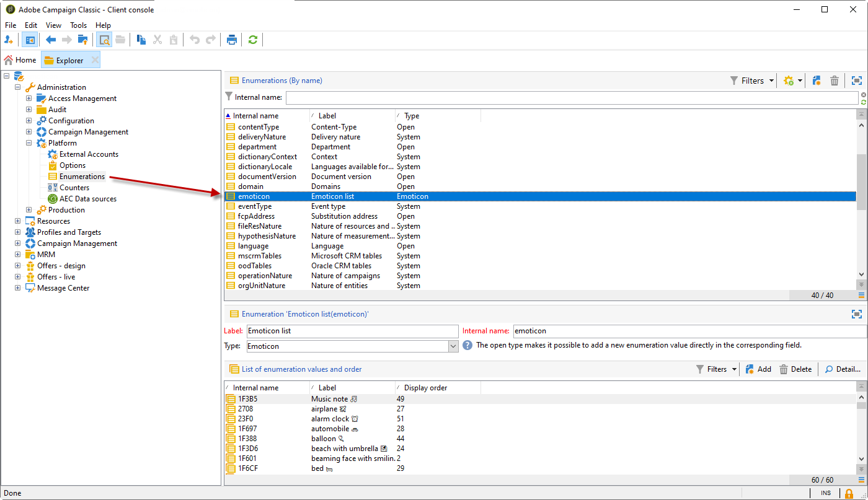The height and width of the screenshot is (500, 868).
Task: Click the copy documents icon in toolbar
Action: (141, 40)
